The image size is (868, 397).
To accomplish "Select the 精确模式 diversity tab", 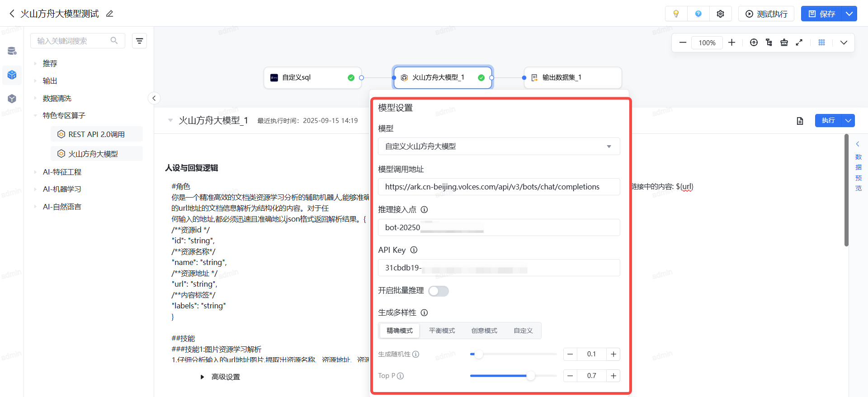I will point(400,331).
